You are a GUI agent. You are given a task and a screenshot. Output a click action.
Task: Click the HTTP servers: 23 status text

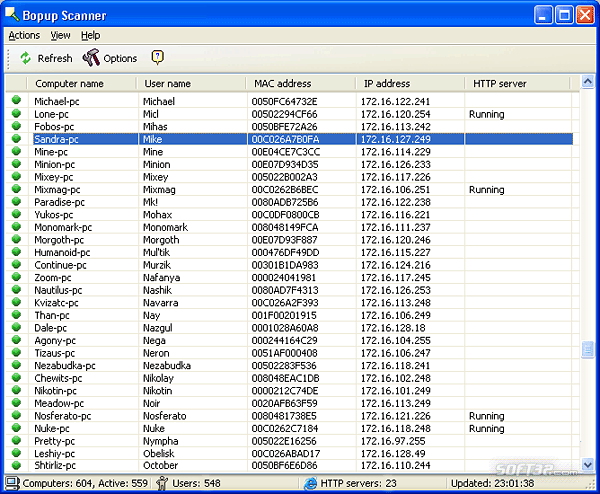point(358,483)
